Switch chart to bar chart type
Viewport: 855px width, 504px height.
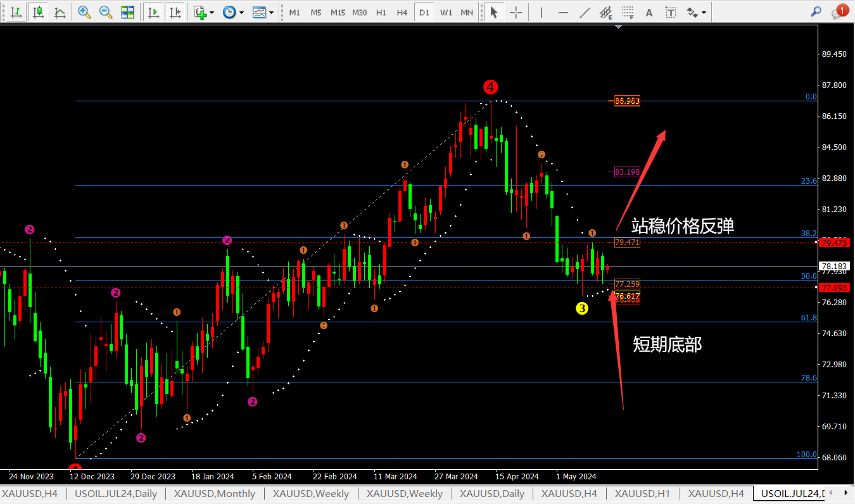coord(16,12)
